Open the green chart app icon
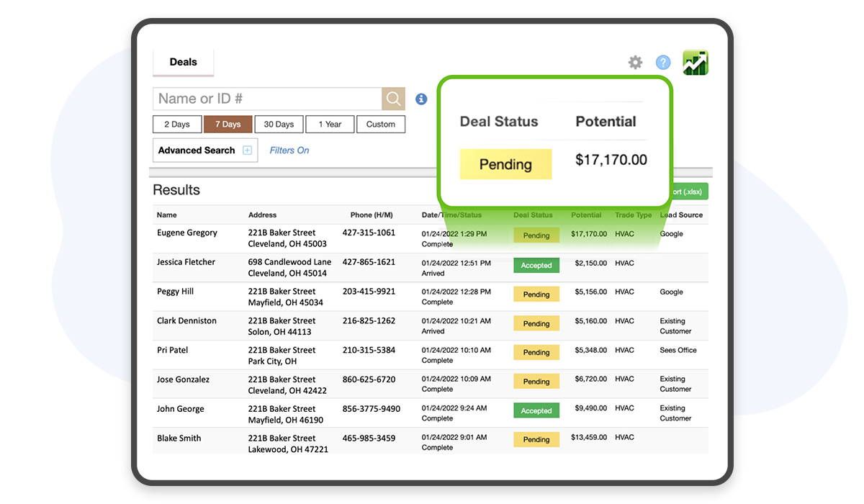Viewport: 864px width, 504px height. coord(696,63)
